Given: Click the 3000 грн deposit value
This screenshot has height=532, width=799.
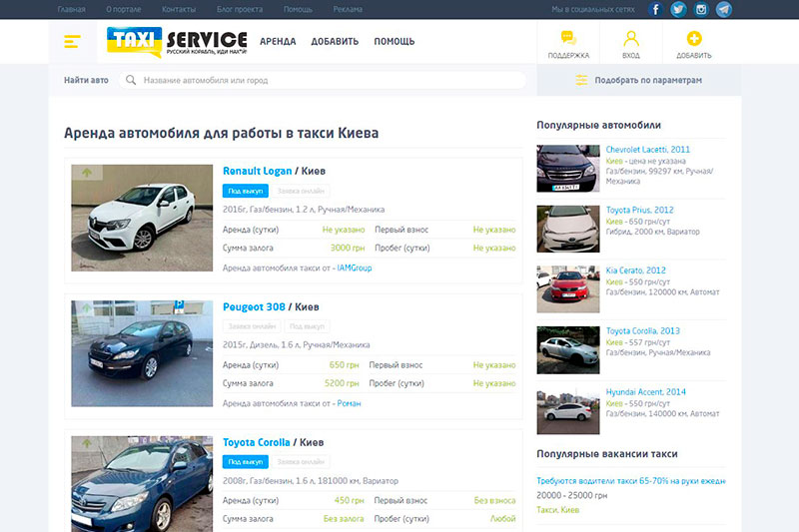Looking at the screenshot, I should click(348, 248).
